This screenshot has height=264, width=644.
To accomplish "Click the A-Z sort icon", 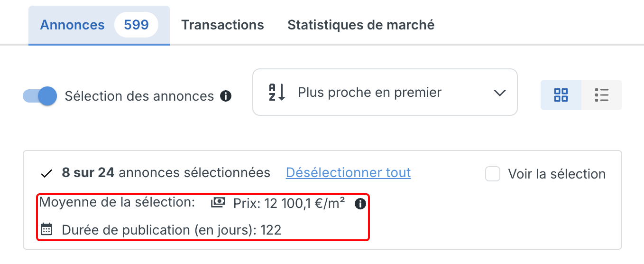I will (x=277, y=92).
